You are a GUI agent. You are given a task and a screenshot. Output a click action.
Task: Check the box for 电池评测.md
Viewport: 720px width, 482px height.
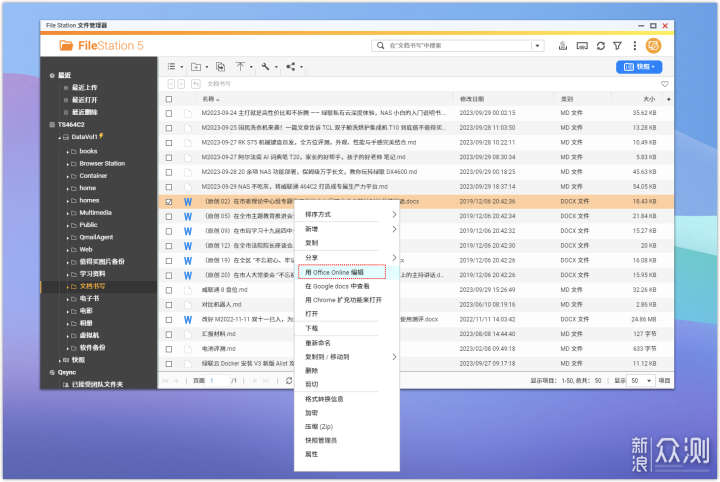(x=169, y=349)
